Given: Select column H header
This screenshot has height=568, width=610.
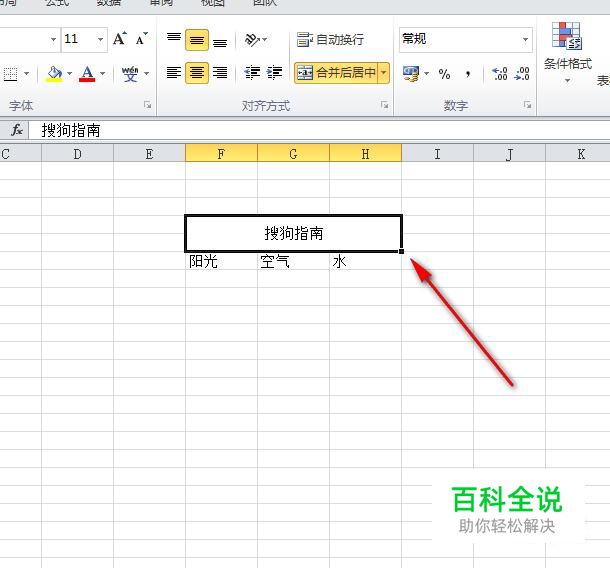Looking at the screenshot, I should click(x=365, y=154).
